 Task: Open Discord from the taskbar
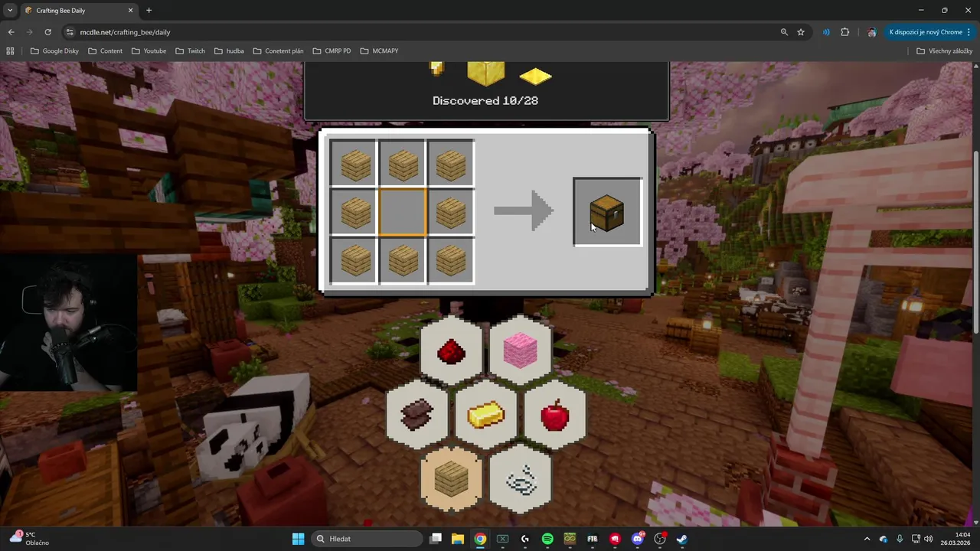point(638,539)
